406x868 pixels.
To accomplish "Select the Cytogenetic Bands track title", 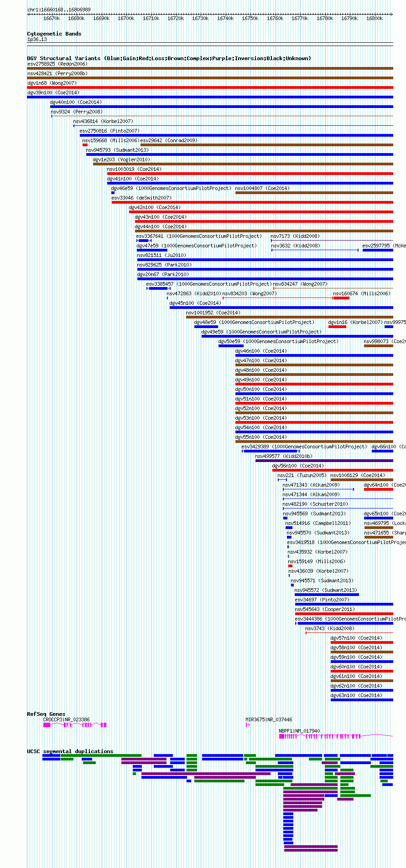I will pyautogui.click(x=54, y=34).
